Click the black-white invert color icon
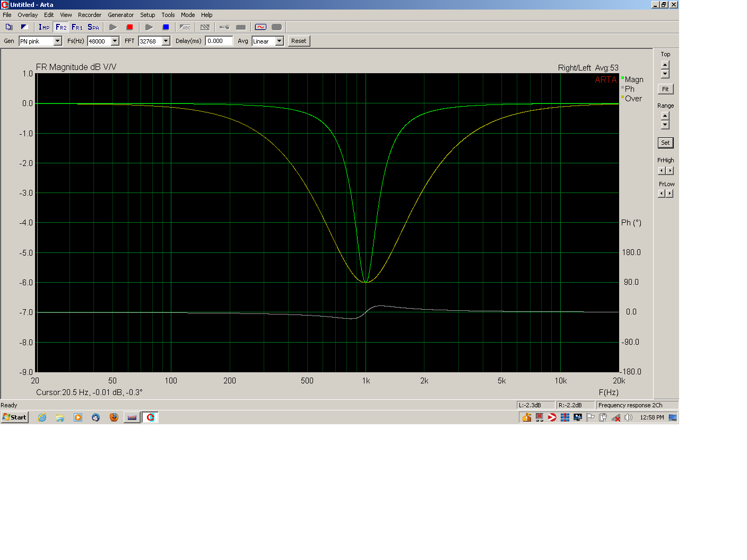 (24, 27)
